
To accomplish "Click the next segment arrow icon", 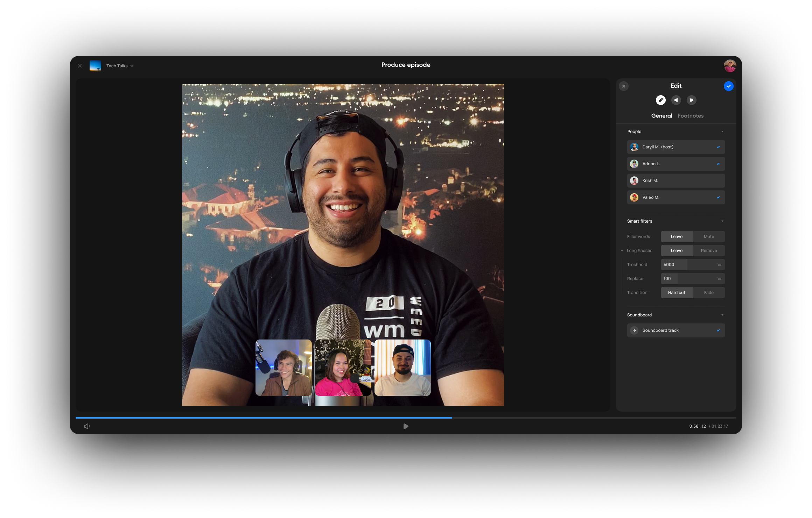I will (691, 100).
